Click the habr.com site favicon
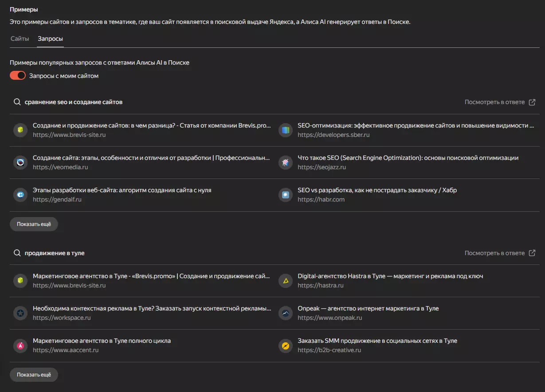The height and width of the screenshot is (392, 545). (286, 195)
